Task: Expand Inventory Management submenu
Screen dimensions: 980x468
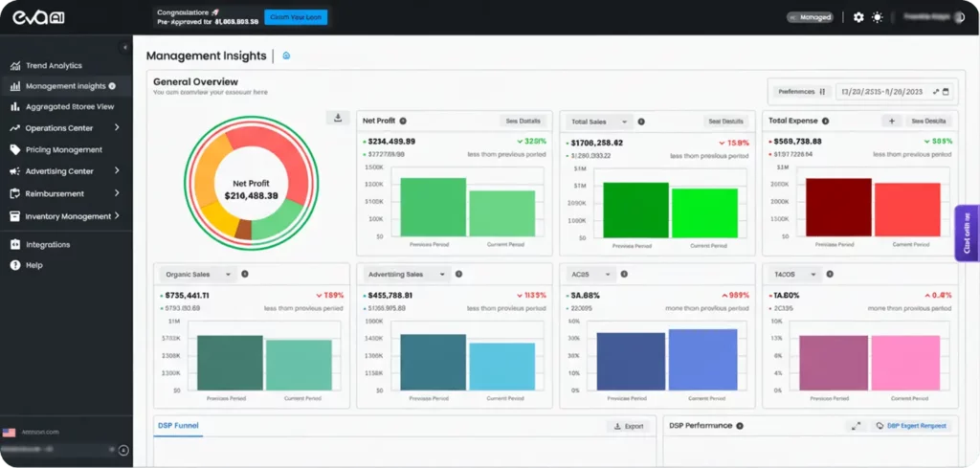Action: (x=117, y=216)
